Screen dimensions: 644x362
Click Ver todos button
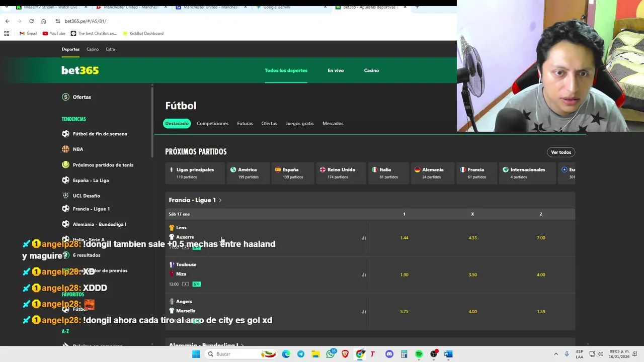pos(561,152)
